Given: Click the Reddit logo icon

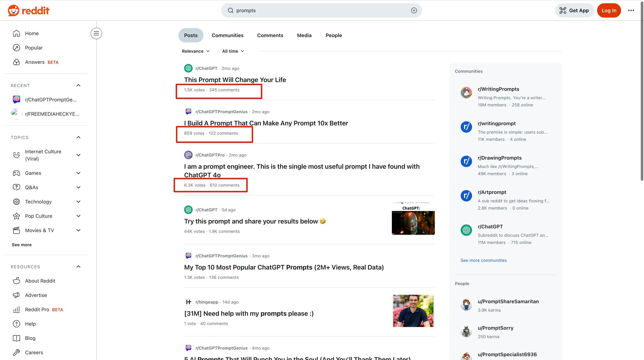Looking at the screenshot, I should (14, 10).
